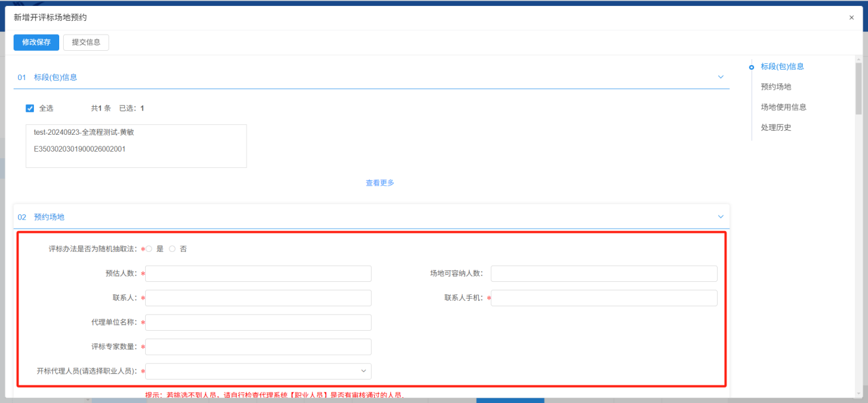This screenshot has height=403, width=868.
Task: Focus the 代理单位名称 input field
Action: tap(258, 322)
